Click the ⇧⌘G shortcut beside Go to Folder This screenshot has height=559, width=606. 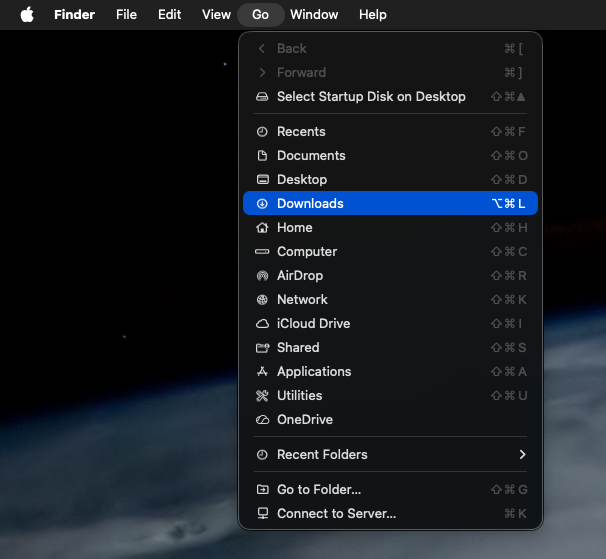pos(509,490)
